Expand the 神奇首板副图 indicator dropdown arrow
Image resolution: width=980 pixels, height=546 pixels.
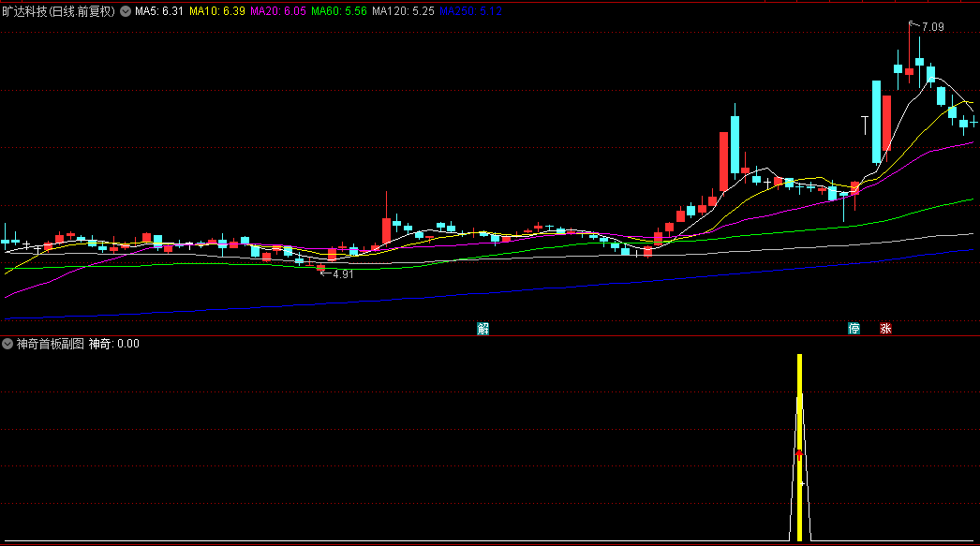coord(7,344)
